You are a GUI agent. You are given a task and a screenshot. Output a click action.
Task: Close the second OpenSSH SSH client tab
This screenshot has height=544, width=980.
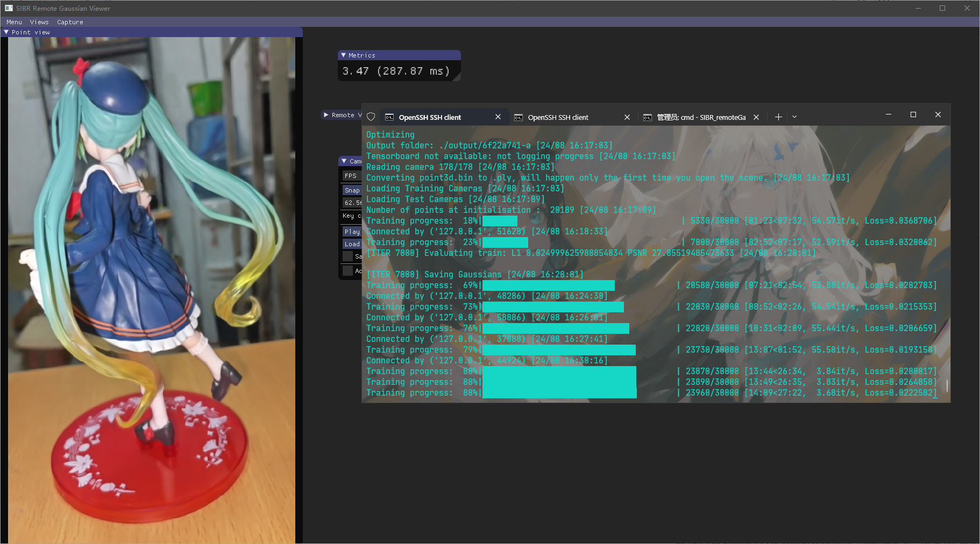[627, 117]
